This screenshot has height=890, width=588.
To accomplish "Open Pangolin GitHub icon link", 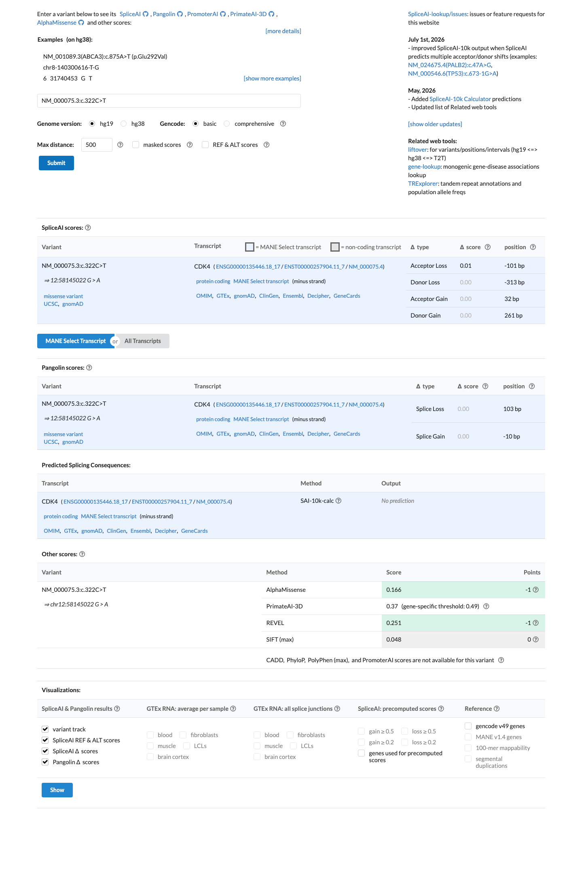I will coord(180,14).
